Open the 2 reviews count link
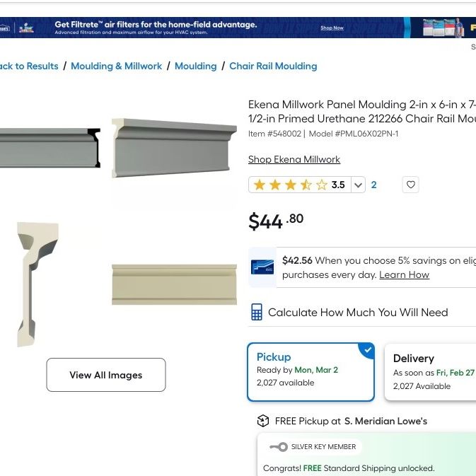This screenshot has width=476, height=476. point(373,185)
